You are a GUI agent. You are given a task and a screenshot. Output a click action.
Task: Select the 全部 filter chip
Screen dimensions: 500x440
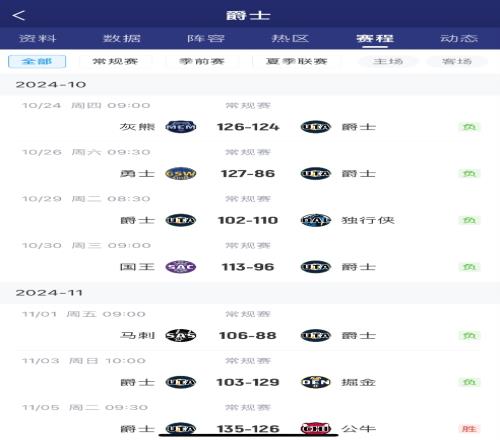(x=37, y=61)
